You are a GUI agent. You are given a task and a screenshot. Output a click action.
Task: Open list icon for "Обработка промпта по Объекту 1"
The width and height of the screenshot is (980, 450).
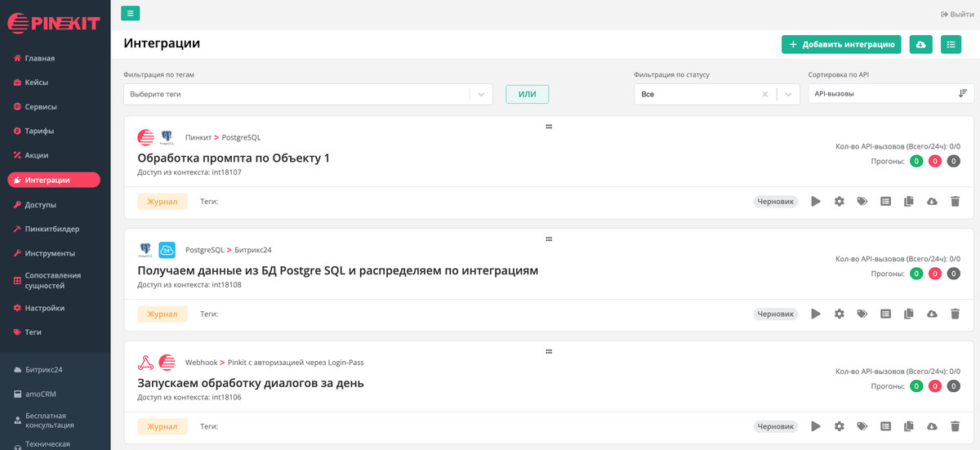point(885,201)
